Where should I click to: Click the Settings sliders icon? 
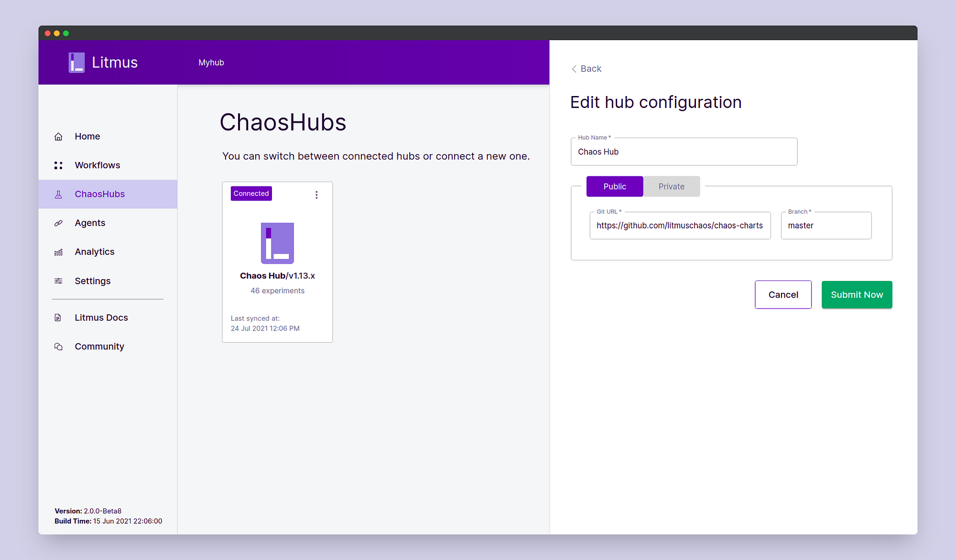coord(58,281)
